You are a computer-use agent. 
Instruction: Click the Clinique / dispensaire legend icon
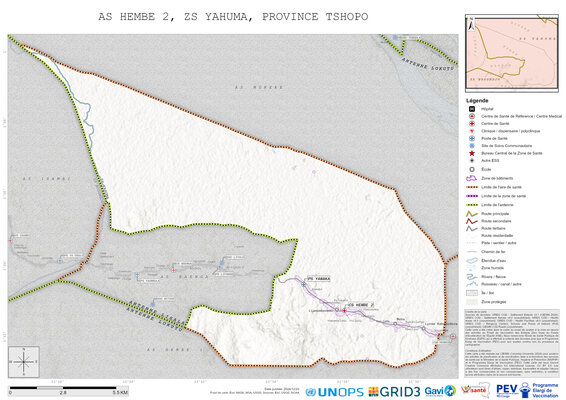(471, 131)
